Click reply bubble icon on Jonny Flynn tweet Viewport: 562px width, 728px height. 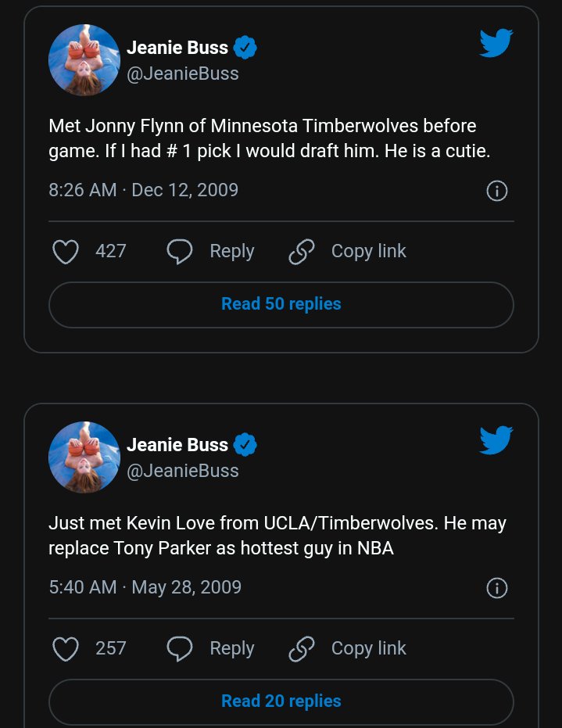180,252
